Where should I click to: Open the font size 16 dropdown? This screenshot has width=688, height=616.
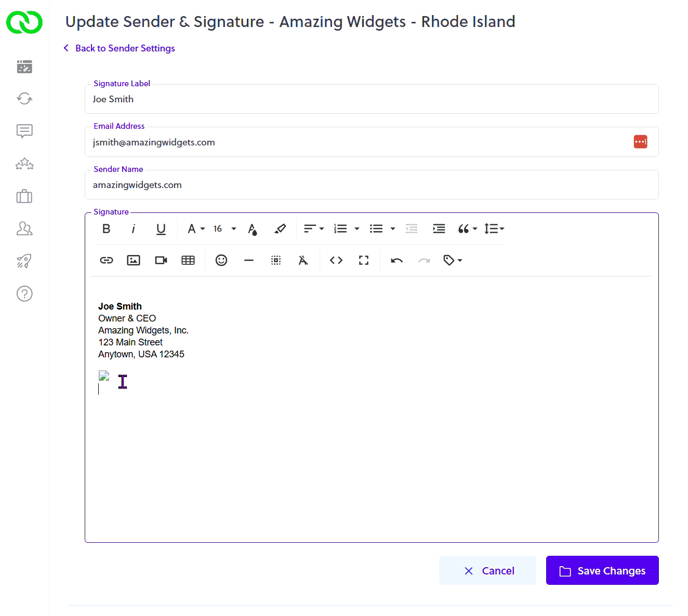224,229
